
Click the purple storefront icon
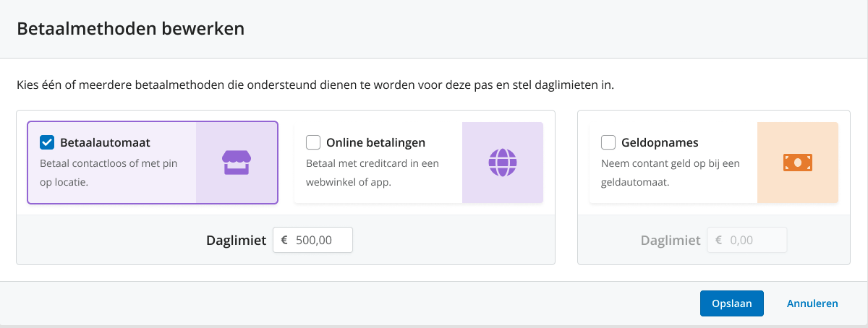(236, 163)
